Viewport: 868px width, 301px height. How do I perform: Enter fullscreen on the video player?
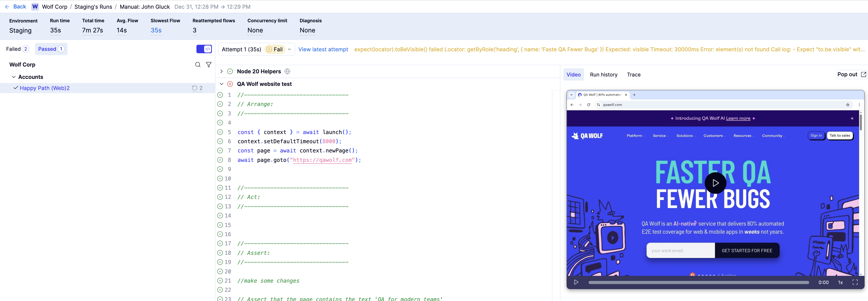[855, 282]
